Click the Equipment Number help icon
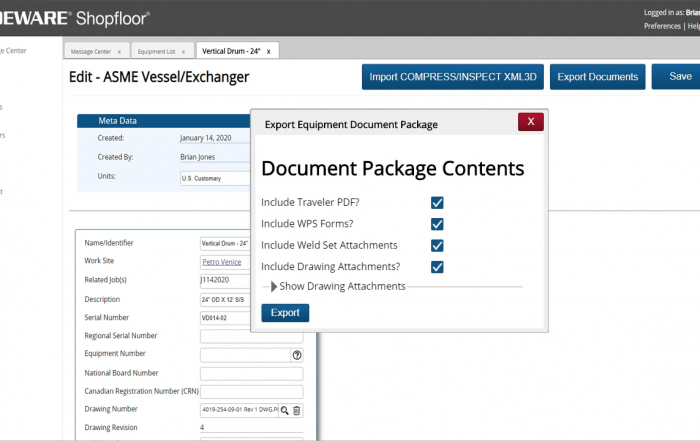 [x=297, y=354]
